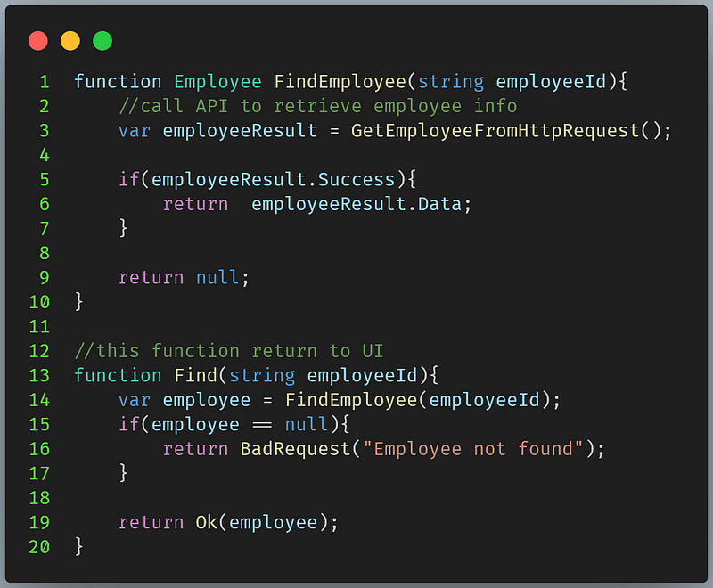Click the Data property on line 6

(x=439, y=205)
